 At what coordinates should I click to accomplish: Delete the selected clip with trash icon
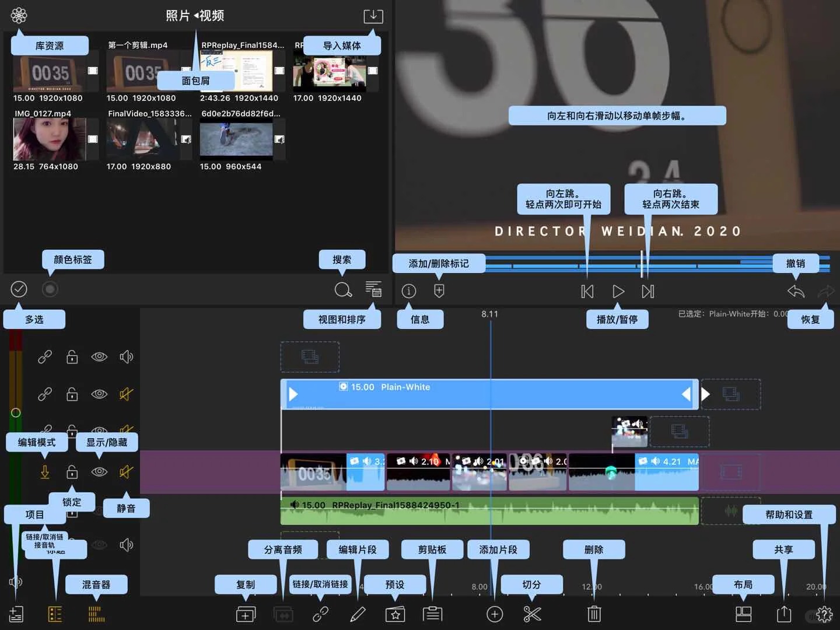click(x=594, y=614)
